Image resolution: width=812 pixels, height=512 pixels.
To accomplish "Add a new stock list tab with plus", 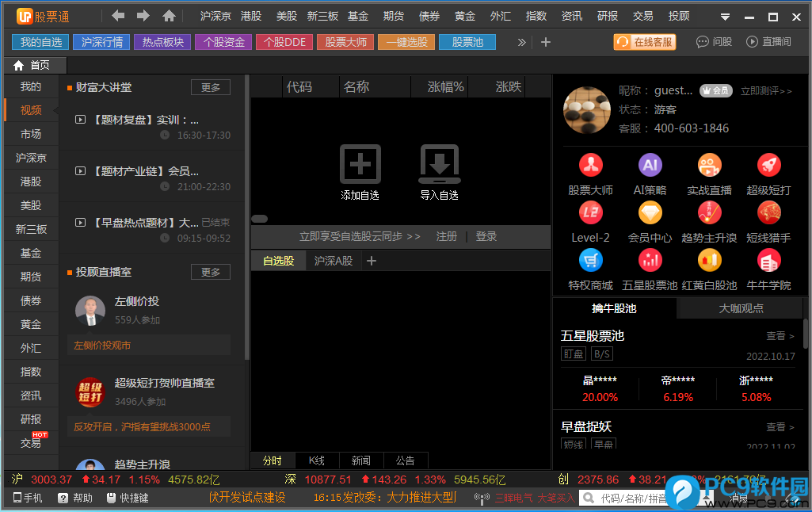I will pyautogui.click(x=372, y=261).
